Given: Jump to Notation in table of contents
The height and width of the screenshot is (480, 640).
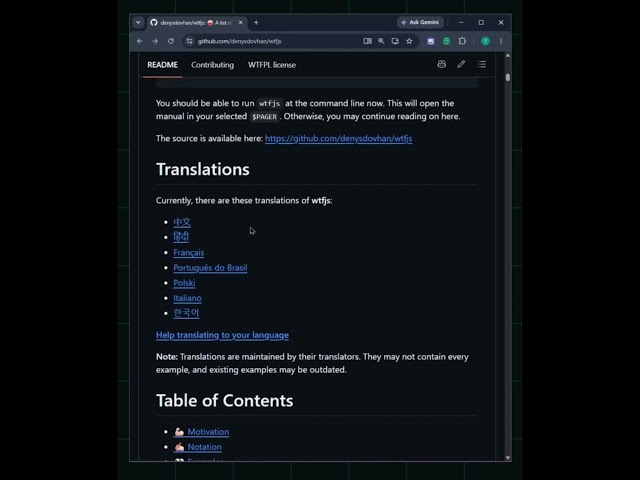Looking at the screenshot, I should (x=198, y=447).
